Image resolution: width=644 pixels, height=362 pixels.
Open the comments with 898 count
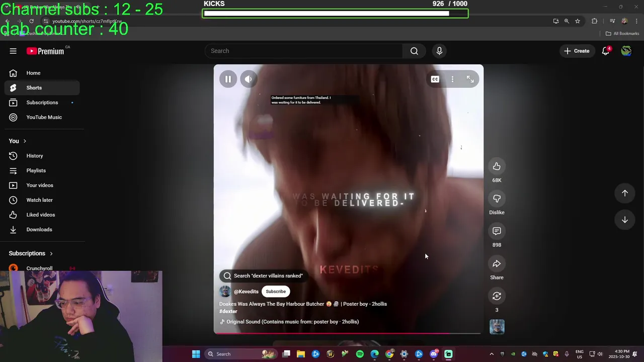[497, 231]
